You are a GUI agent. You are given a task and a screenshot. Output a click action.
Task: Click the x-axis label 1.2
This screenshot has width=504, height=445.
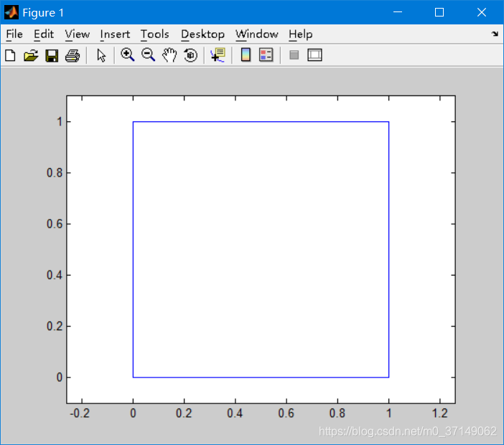[439, 413]
